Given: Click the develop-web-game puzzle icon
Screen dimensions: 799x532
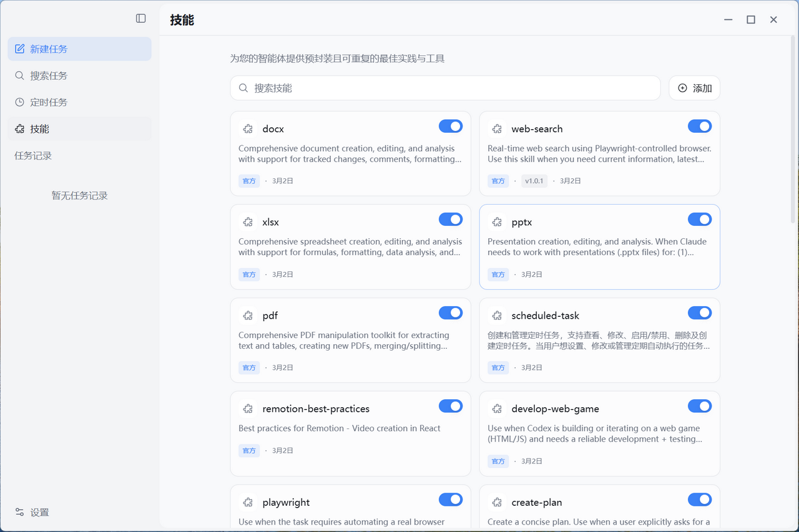Looking at the screenshot, I should click(497, 409).
